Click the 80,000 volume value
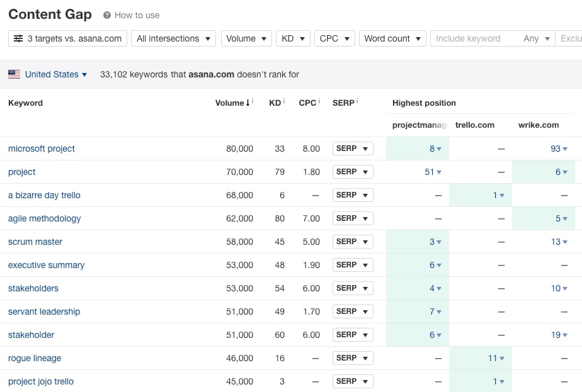This screenshot has height=392, width=582. coord(240,148)
